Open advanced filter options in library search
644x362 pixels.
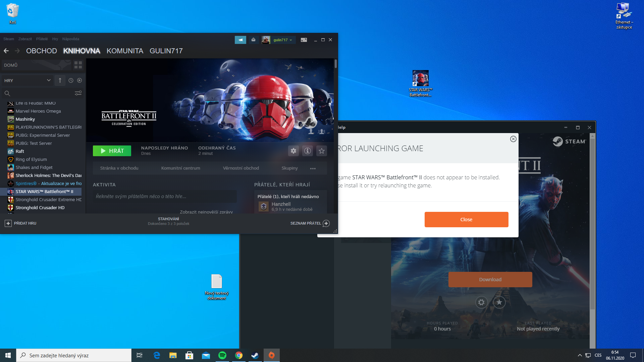(78, 93)
